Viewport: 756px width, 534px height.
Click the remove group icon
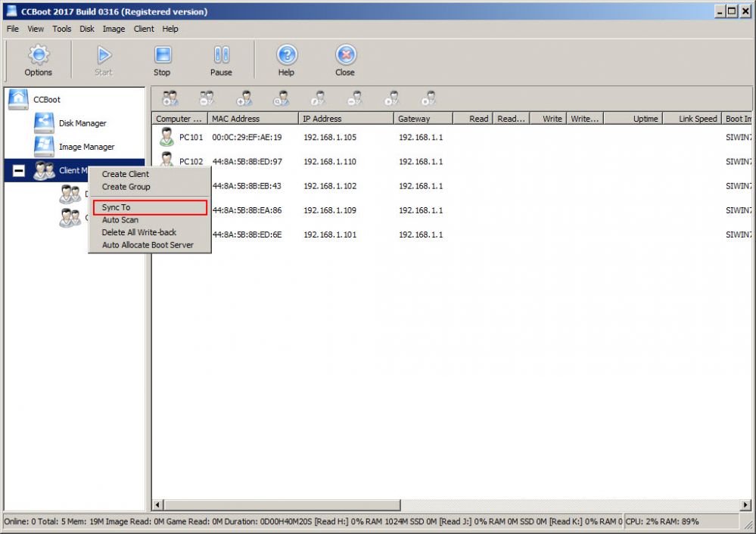(x=207, y=98)
